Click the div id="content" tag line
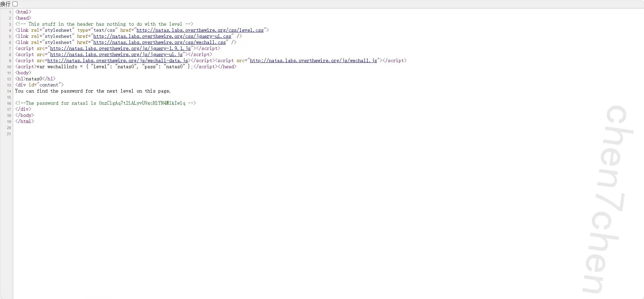 pyautogui.click(x=39, y=85)
